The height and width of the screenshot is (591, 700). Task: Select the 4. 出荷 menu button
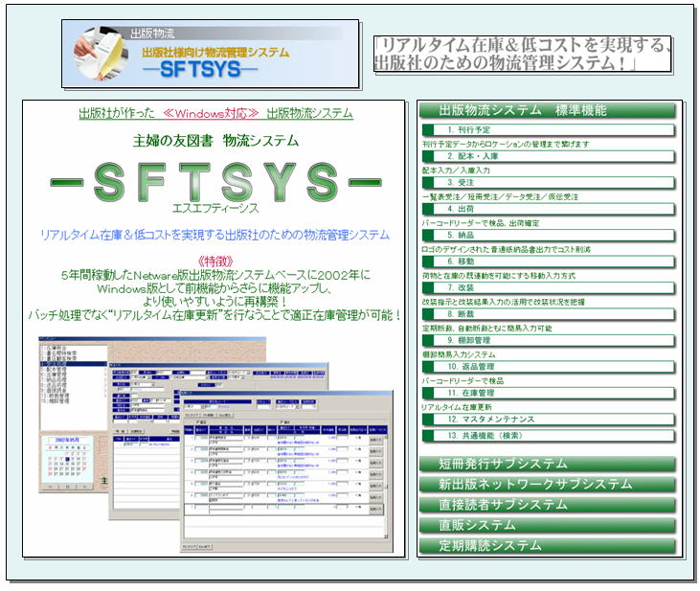click(x=548, y=209)
